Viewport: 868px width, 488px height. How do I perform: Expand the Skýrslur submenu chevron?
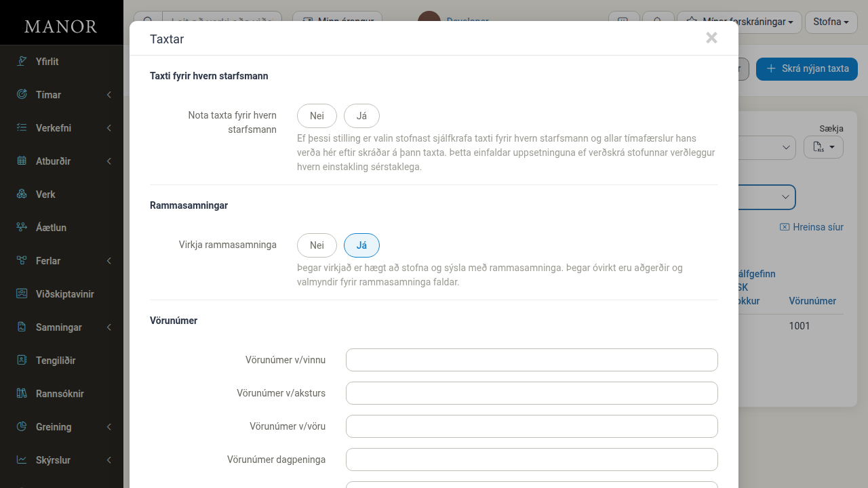[109, 460]
